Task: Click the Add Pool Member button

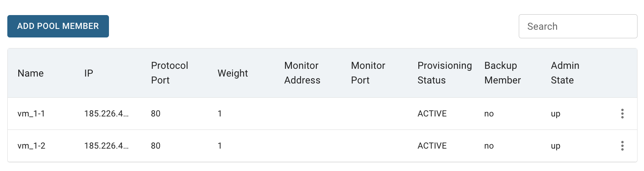Action: [x=58, y=26]
